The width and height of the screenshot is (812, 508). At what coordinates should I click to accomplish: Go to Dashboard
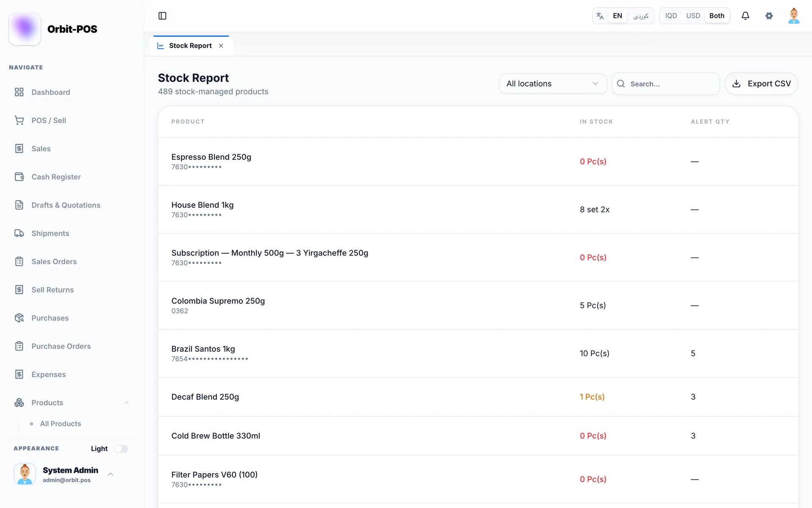[x=51, y=92]
